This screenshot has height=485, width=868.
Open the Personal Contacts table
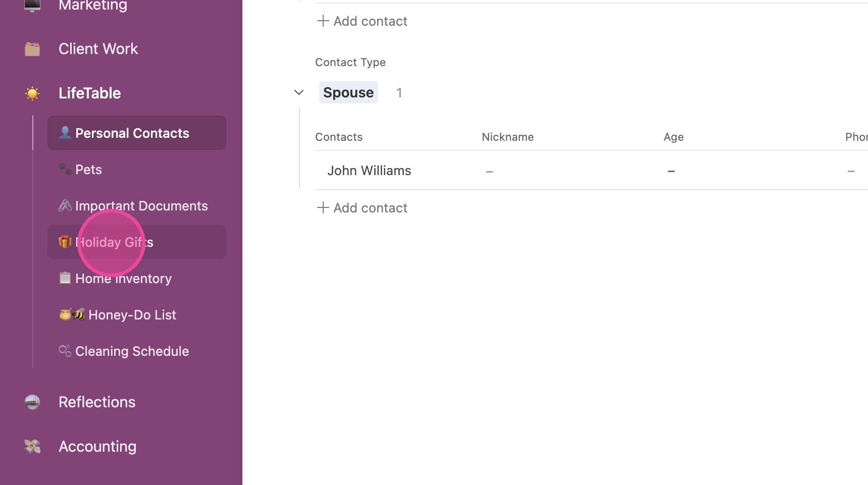point(137,133)
